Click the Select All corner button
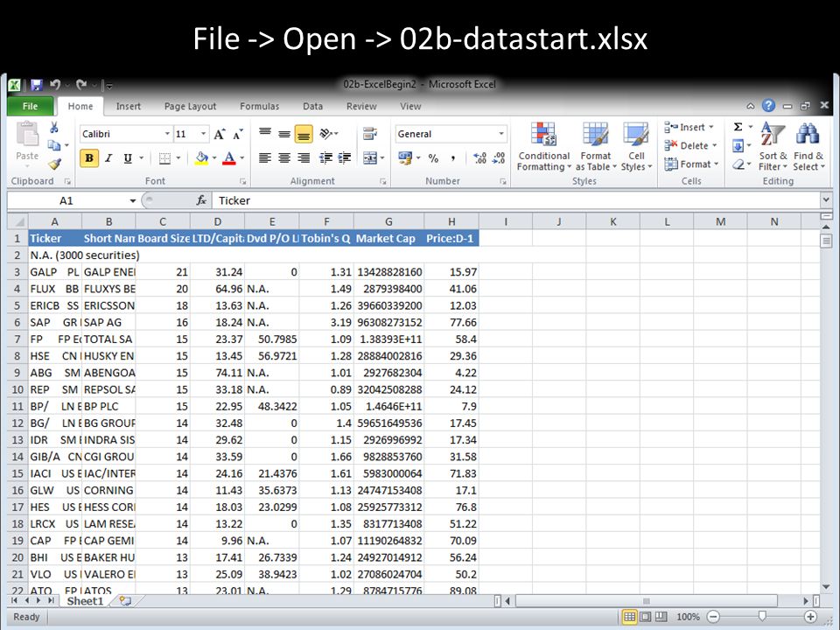 tap(17, 221)
